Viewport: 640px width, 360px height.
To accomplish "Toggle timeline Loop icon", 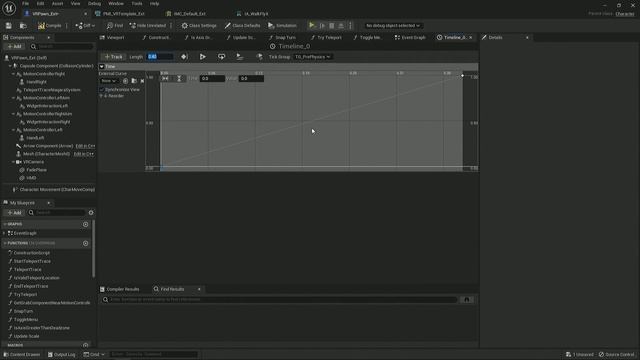I will point(221,57).
